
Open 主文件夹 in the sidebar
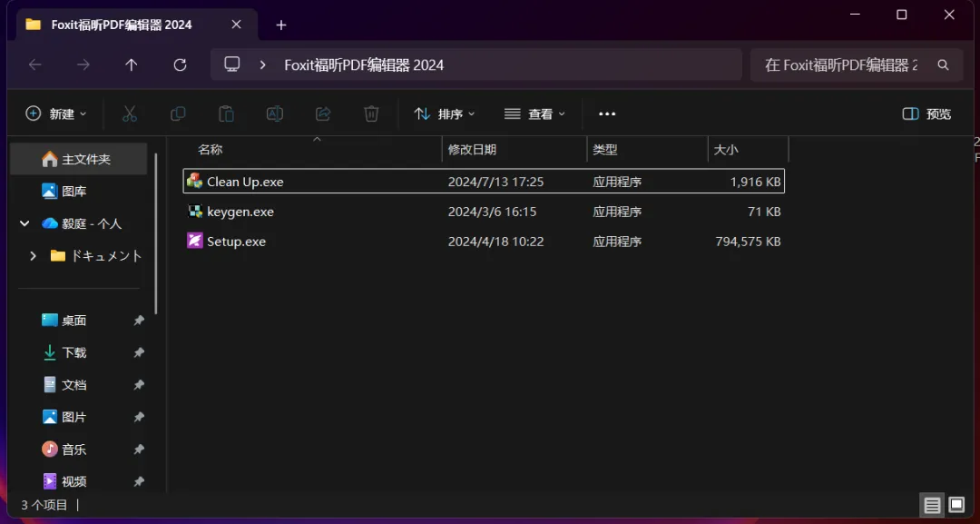point(79,159)
